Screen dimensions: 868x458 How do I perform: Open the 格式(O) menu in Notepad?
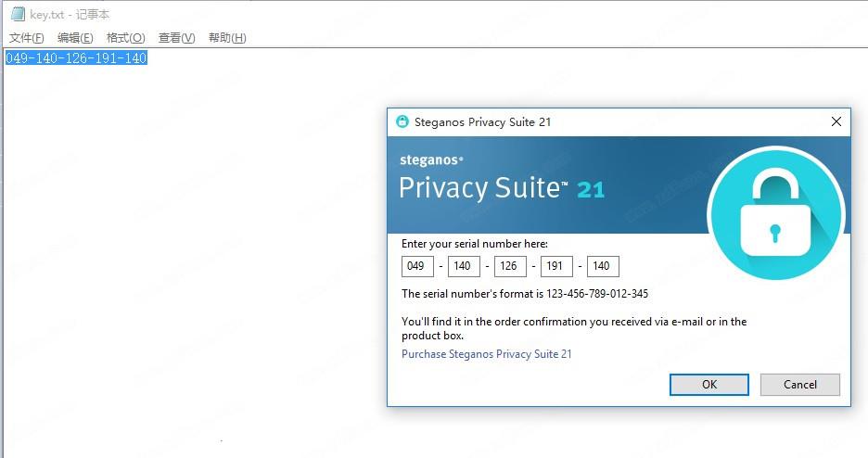point(126,38)
